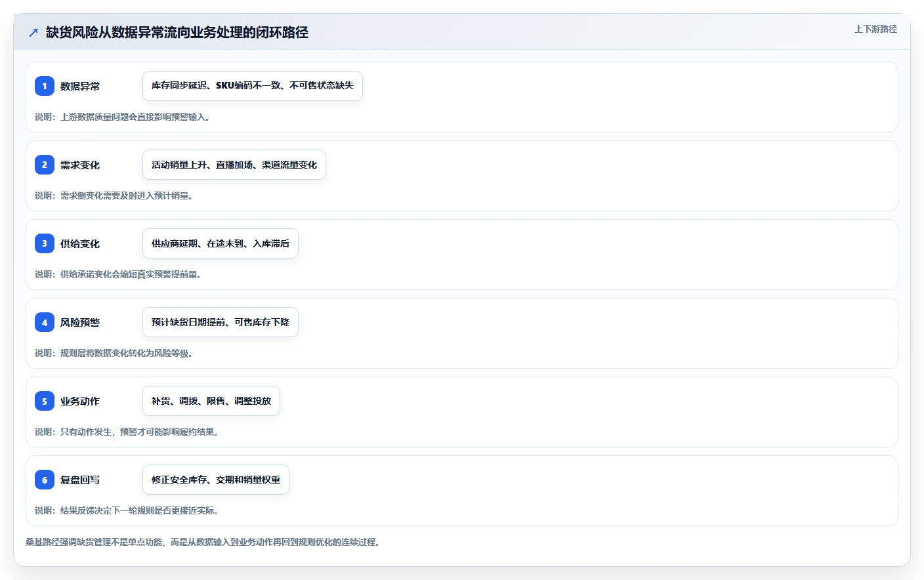Screen dimensions: 924x580
Task: Click the note 只有动作发生，预警才可能影响履约结果
Action: click(127, 432)
